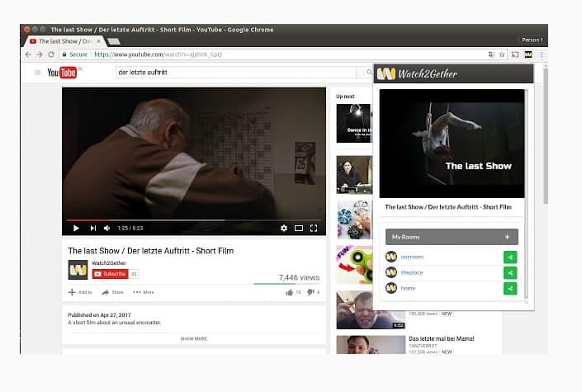Click the translate icon in address bar
This screenshot has height=392, width=582.
(x=491, y=54)
